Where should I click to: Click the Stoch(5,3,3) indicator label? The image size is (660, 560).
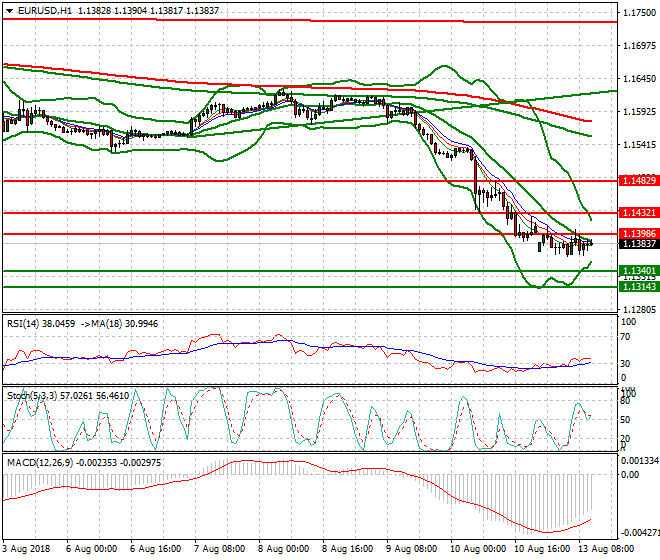click(x=28, y=395)
